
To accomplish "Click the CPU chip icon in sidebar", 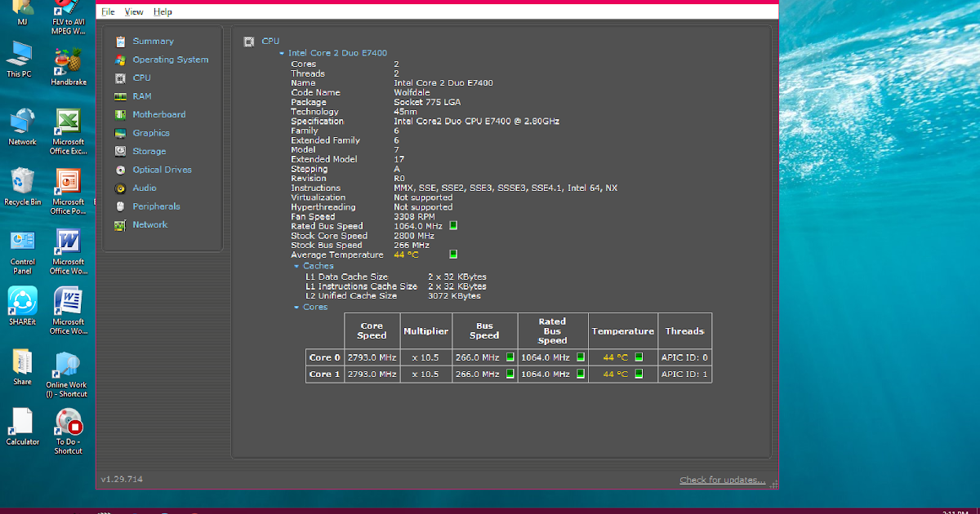I will [x=120, y=78].
